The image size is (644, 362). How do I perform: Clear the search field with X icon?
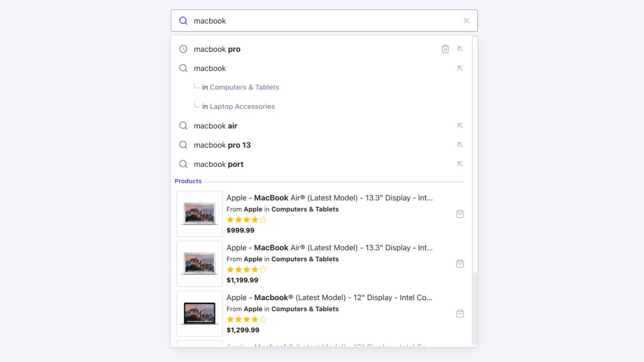point(466,21)
